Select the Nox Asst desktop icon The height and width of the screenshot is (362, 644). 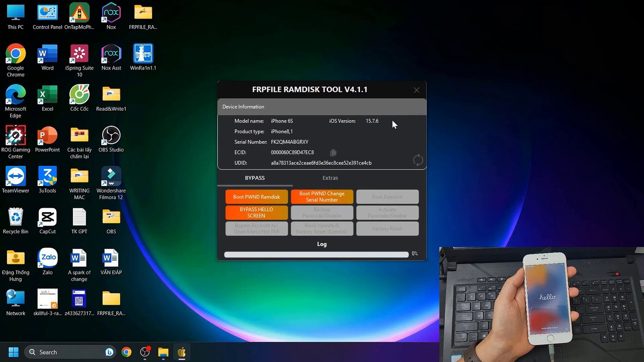[x=111, y=58]
